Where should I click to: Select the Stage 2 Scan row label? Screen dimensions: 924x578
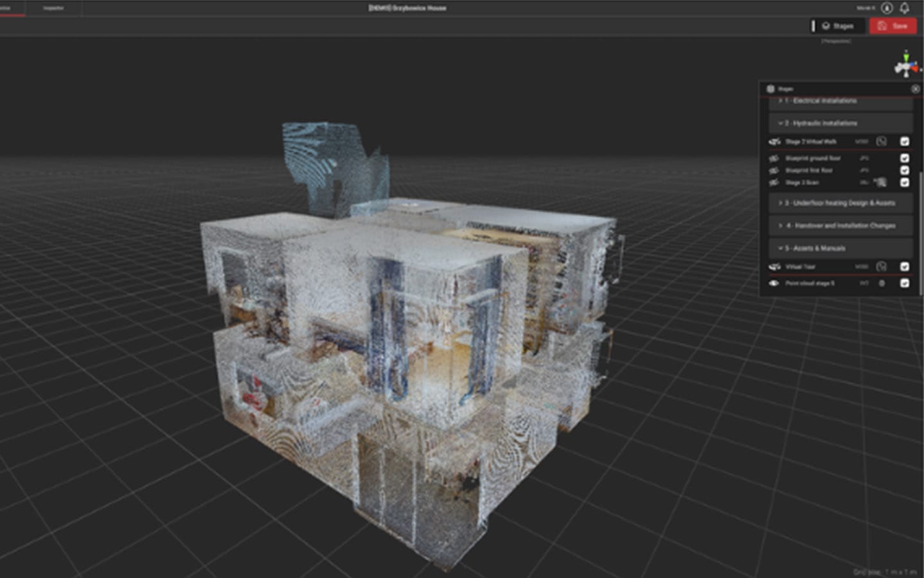point(802,182)
